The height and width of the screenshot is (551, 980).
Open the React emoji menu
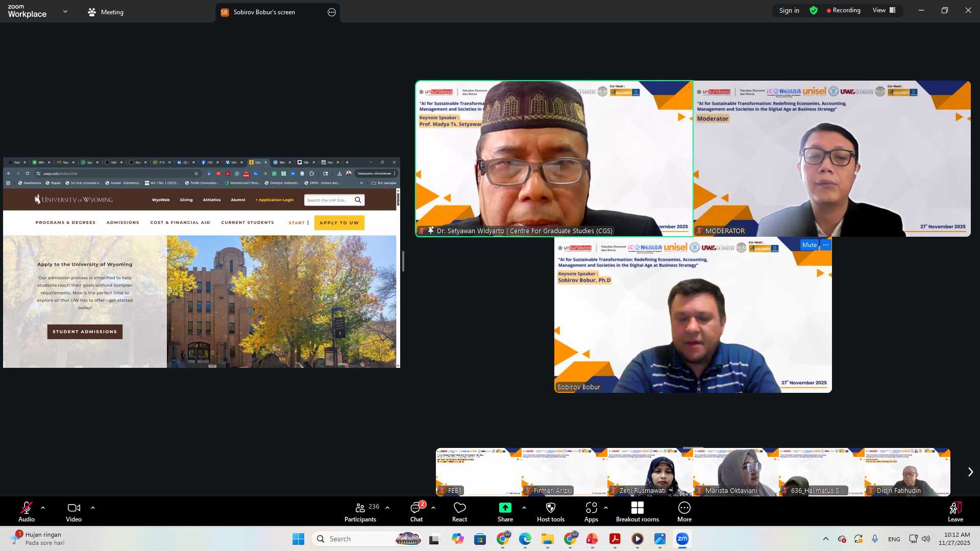click(459, 512)
